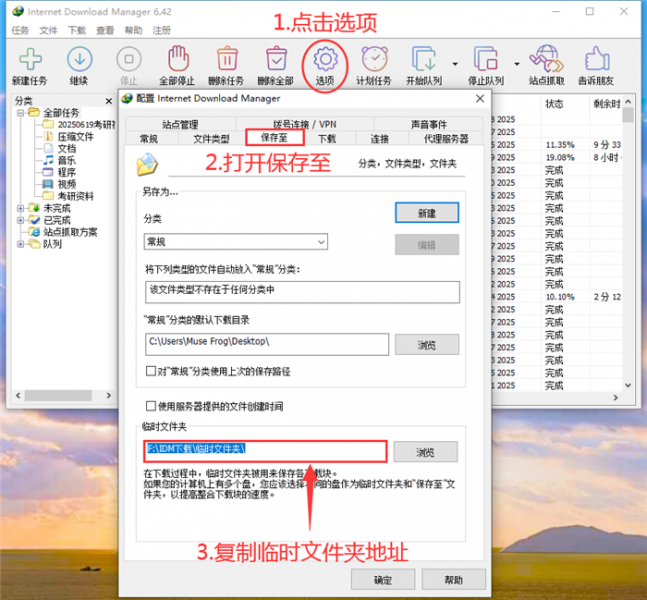The height and width of the screenshot is (600, 647).
Task: Switch to the 文件类型 tab
Action: click(211, 139)
